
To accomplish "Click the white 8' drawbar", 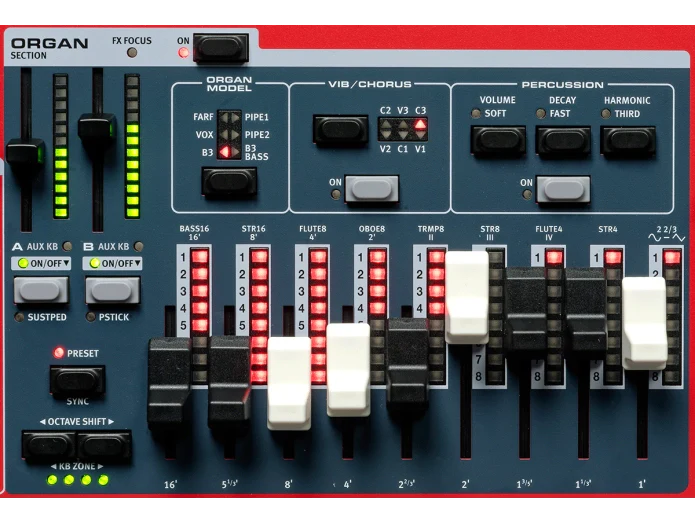I will [x=289, y=383].
